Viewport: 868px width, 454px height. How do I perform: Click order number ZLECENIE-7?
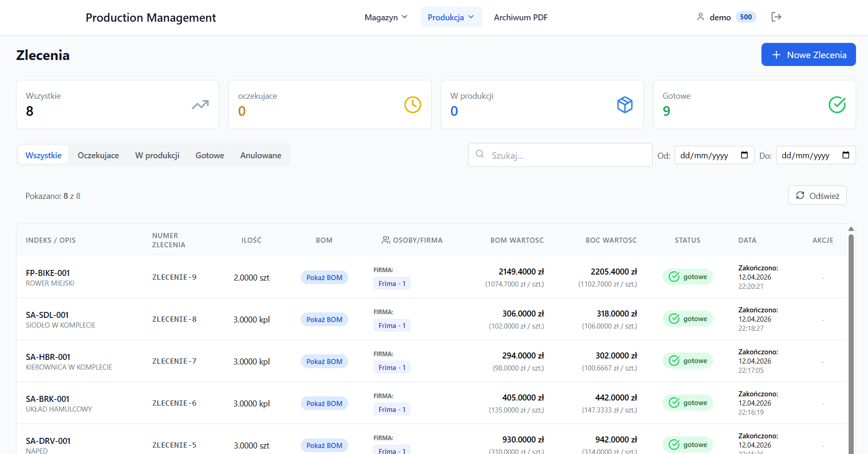[174, 361]
